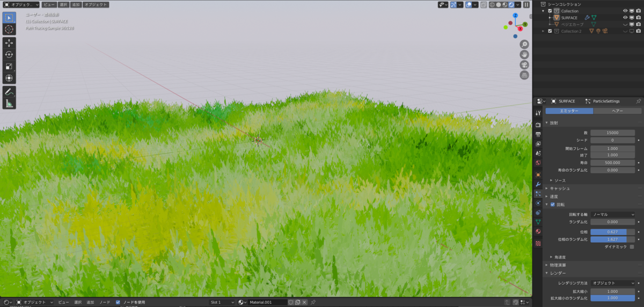Hide Collection with its eye icon
This screenshot has width=644, height=307.
pos(625,11)
